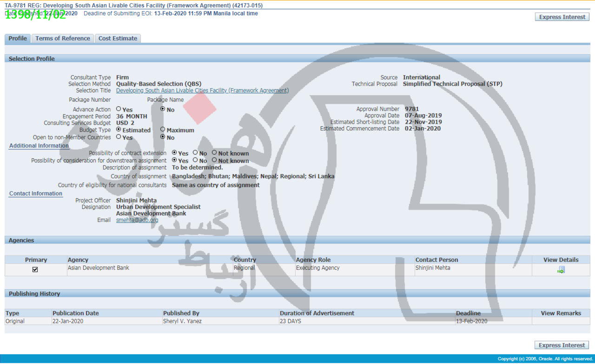Click the Agency Role column header
The image size is (595, 364).
pyautogui.click(x=313, y=260)
